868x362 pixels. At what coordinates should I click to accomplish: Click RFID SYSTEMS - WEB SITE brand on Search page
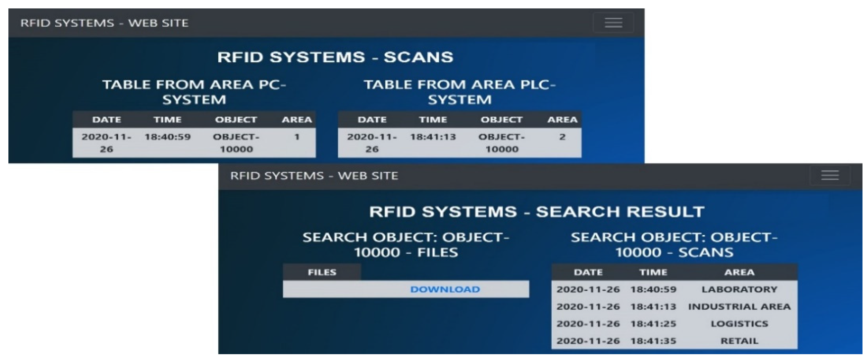click(314, 175)
